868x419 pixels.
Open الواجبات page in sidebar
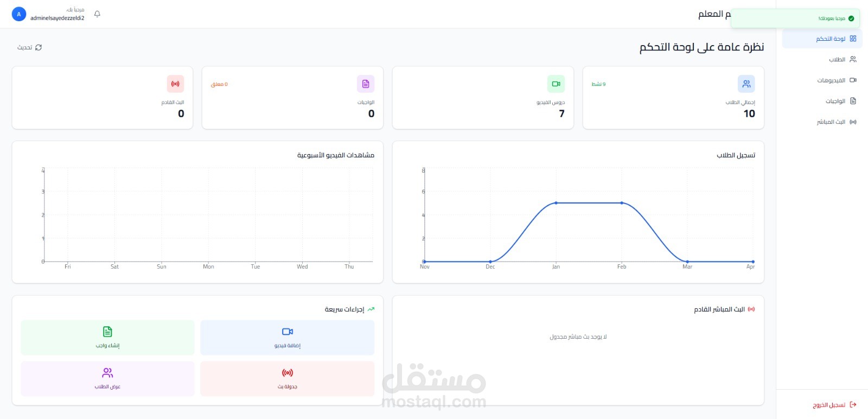(822, 101)
